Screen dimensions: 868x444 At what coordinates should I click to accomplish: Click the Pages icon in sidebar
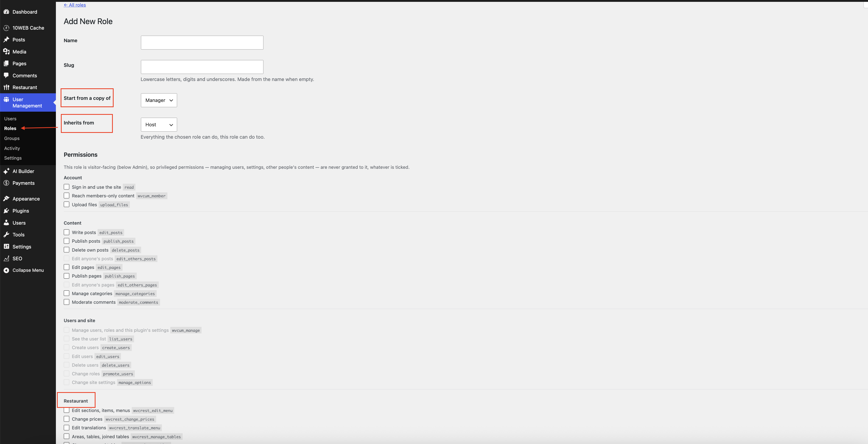(x=6, y=64)
